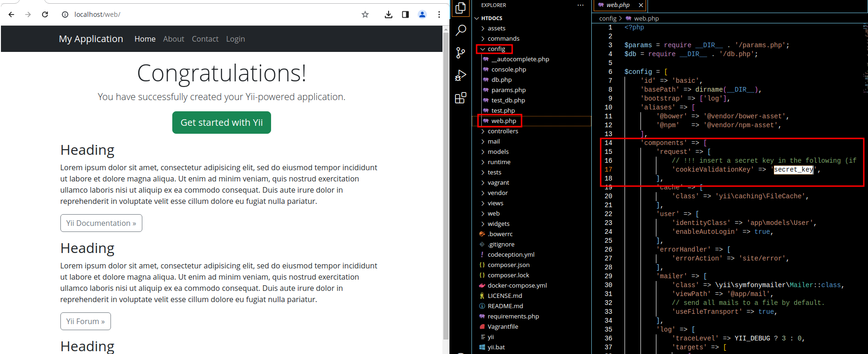The image size is (868, 354).
Task: Open the Source Control view
Action: point(461,52)
